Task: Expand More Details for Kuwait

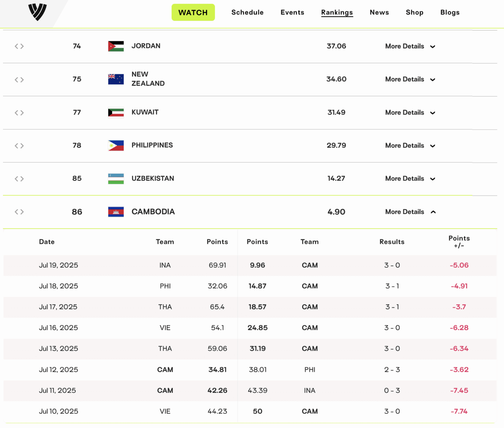Action: point(410,112)
